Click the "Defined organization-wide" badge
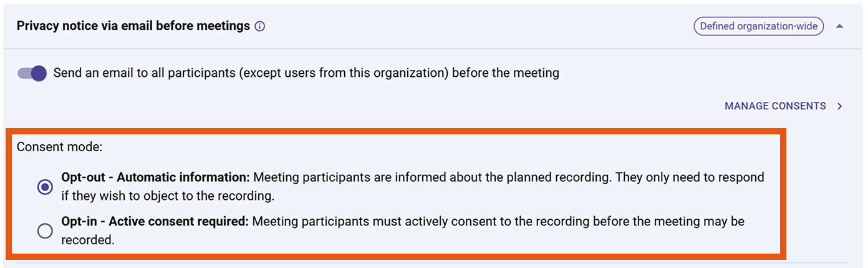Viewport: 868px width, 268px height. pyautogui.click(x=759, y=26)
